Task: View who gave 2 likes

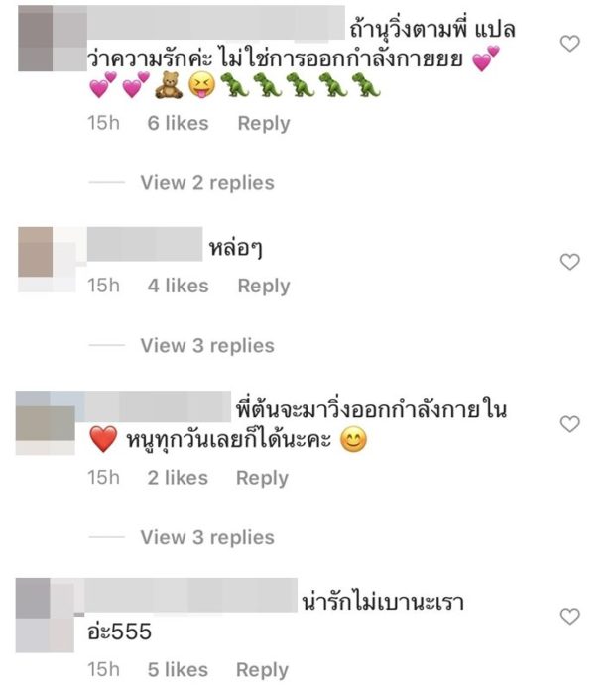Action: pos(178,478)
